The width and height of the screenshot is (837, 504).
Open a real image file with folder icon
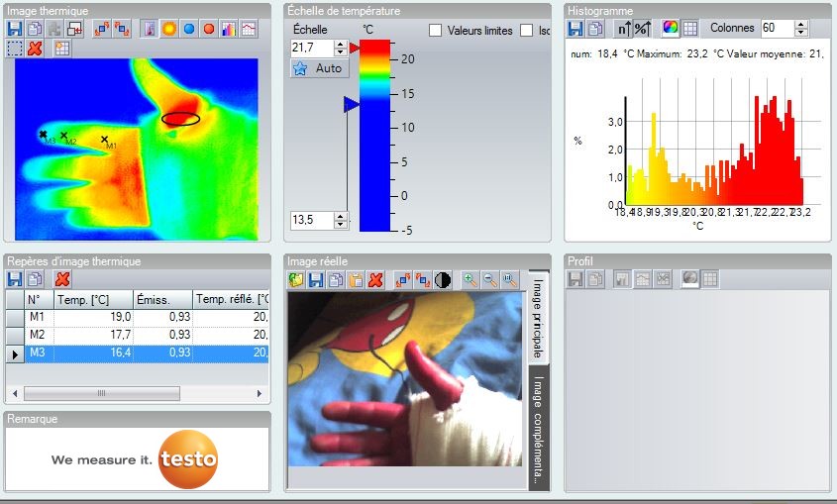click(x=296, y=280)
